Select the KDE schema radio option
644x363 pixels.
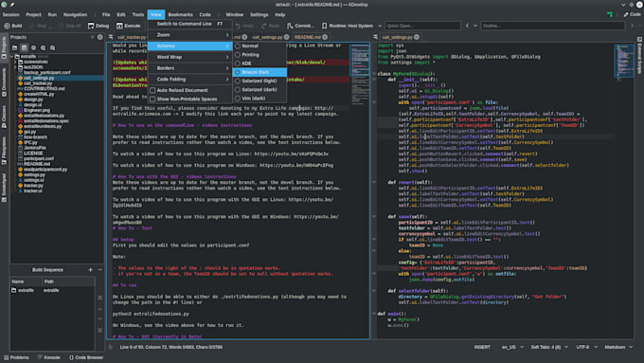tap(259, 64)
